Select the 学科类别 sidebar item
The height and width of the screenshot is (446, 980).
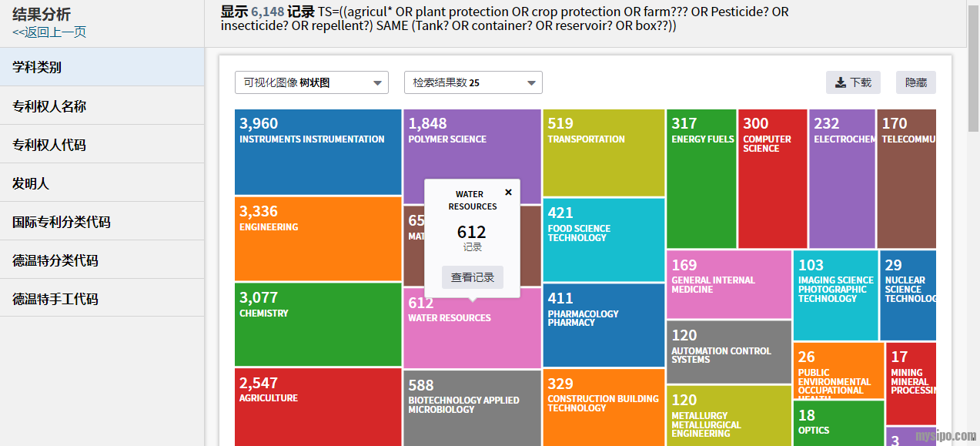102,67
